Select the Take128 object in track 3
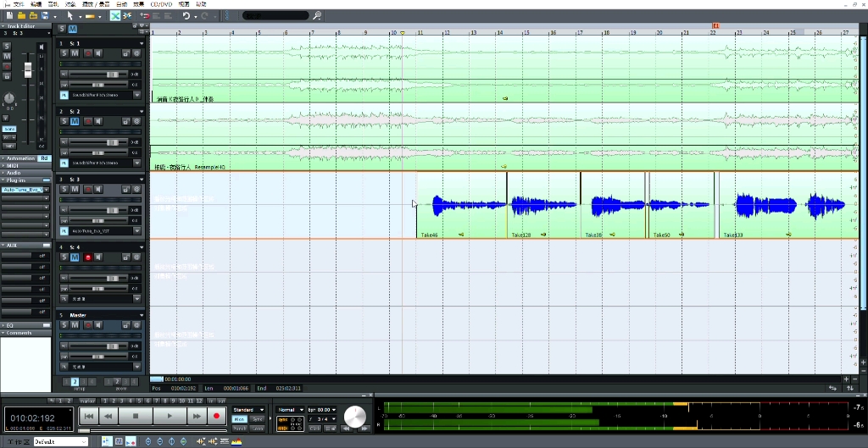868x448 pixels. click(543, 206)
